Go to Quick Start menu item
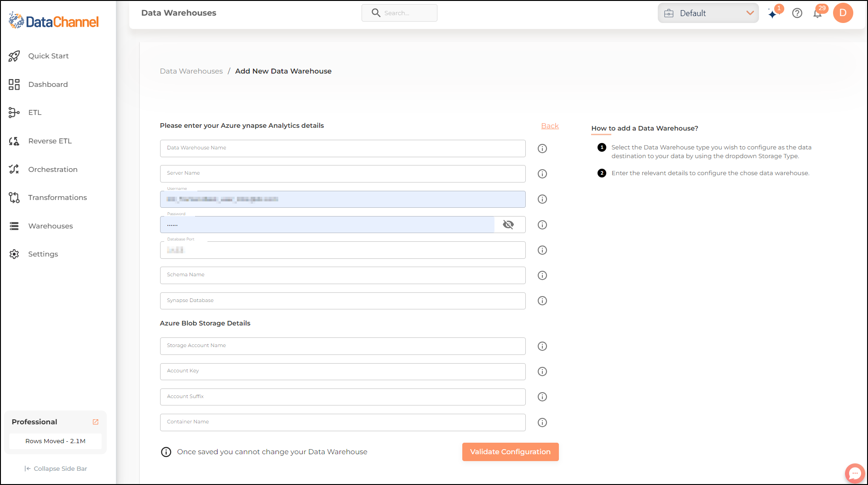This screenshot has width=868, height=485. [48, 56]
